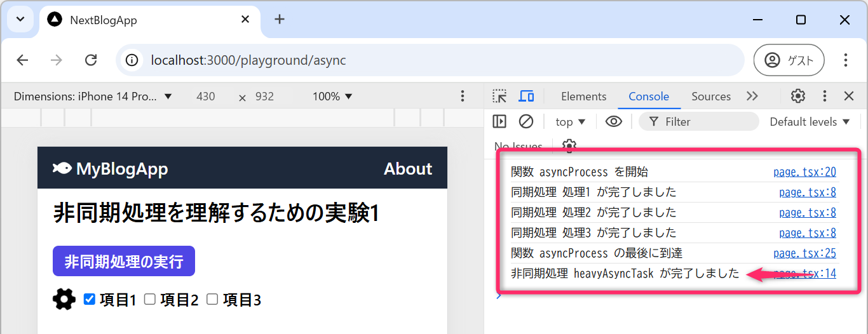
Task: Show the console sidebar panel icon
Action: click(x=499, y=121)
